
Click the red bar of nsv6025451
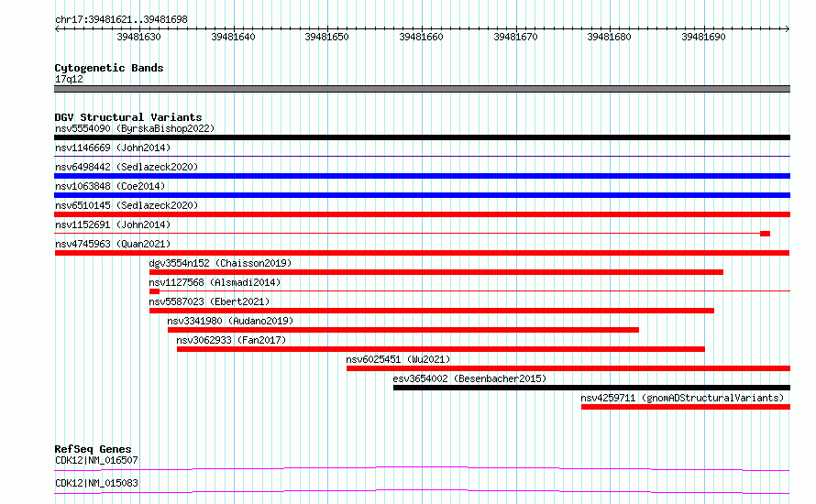568,368
